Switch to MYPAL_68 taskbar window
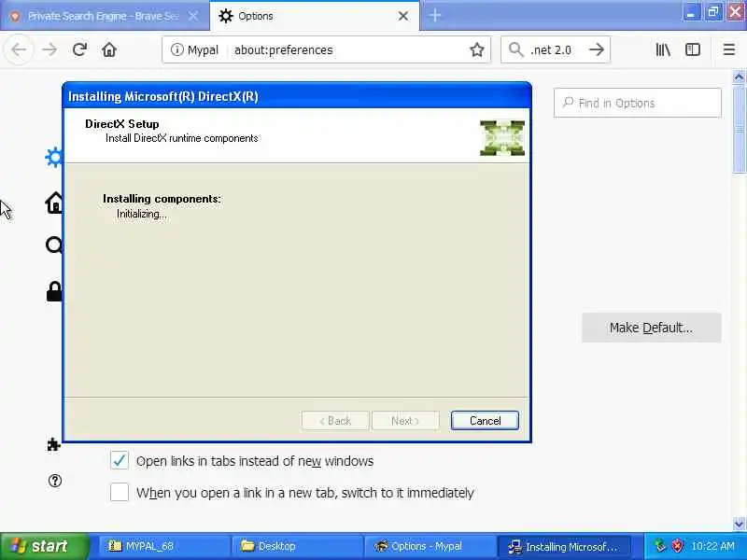 164,546
